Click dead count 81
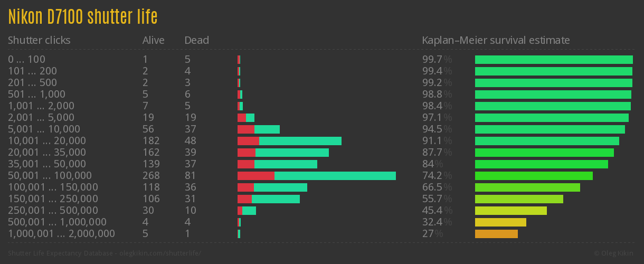This screenshot has height=264, width=644. (x=190, y=176)
